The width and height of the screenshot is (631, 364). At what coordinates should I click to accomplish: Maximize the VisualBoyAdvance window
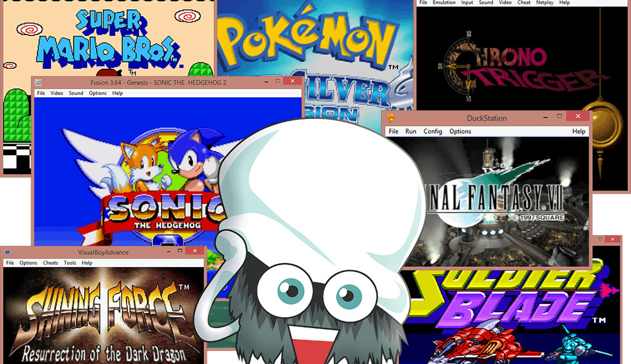[x=180, y=250]
